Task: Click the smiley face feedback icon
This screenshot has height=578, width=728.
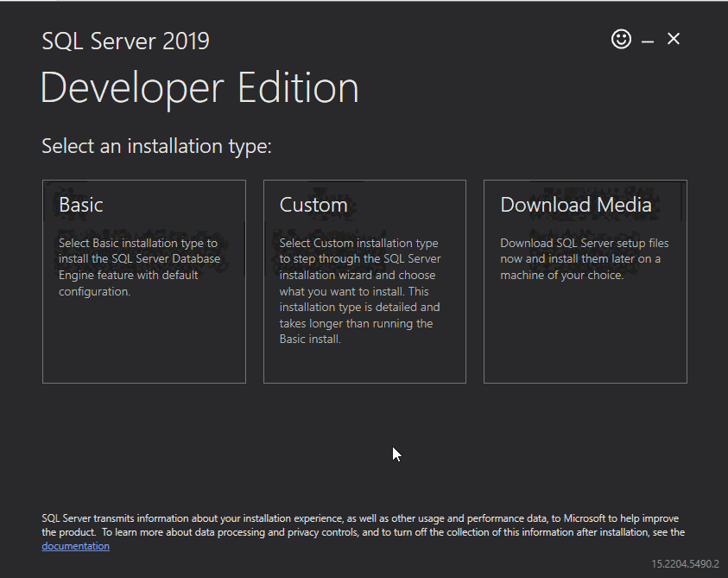Action: tap(621, 39)
